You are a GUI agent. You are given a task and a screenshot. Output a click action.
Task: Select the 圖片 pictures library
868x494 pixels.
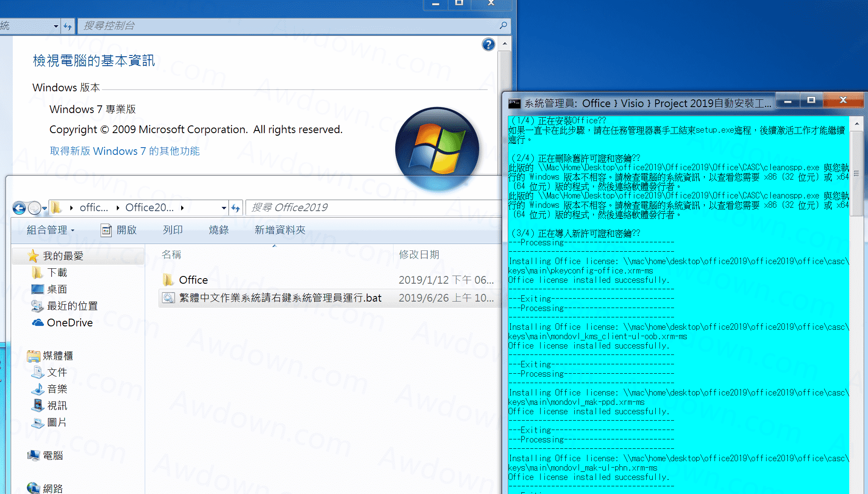pos(57,422)
